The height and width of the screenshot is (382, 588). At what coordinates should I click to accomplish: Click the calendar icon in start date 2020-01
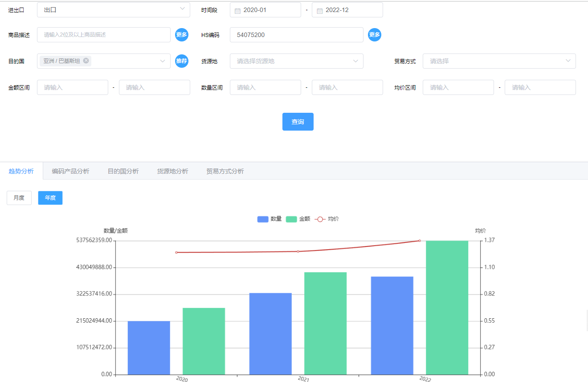coord(237,10)
